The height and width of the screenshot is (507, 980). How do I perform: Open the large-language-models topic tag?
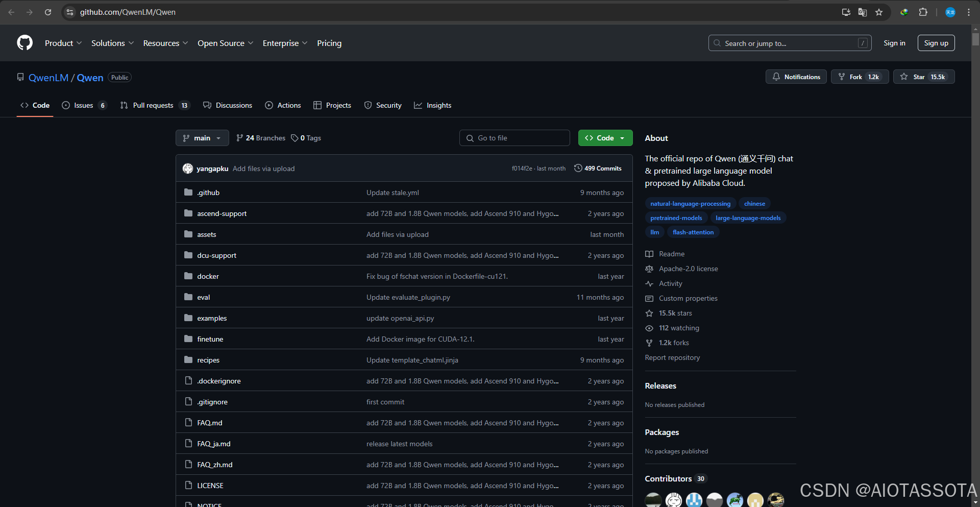(x=748, y=218)
